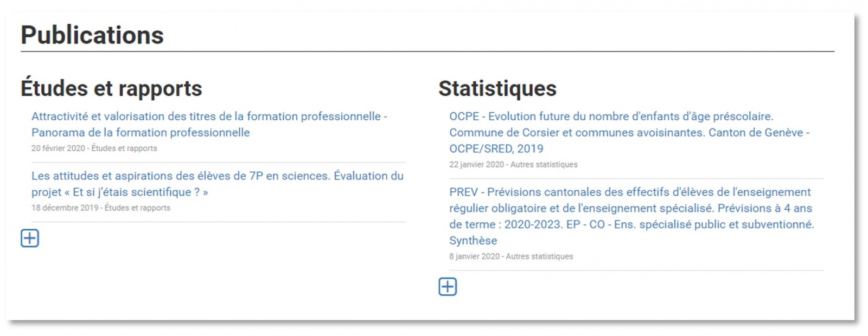The height and width of the screenshot is (336, 868).
Task: Click the 18 décembre 2019 date text
Action: (65, 208)
